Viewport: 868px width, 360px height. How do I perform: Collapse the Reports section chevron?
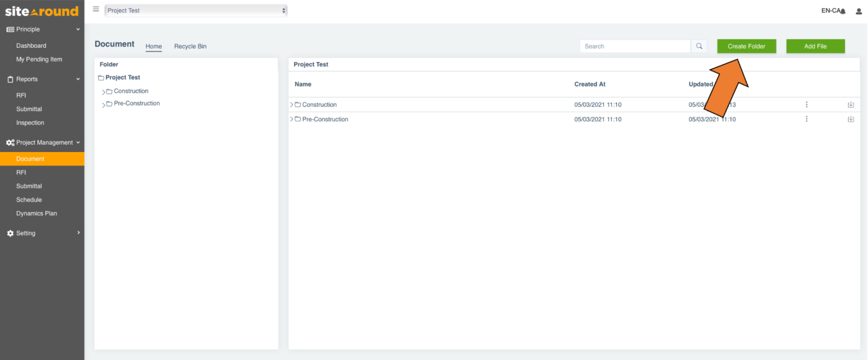tap(78, 79)
